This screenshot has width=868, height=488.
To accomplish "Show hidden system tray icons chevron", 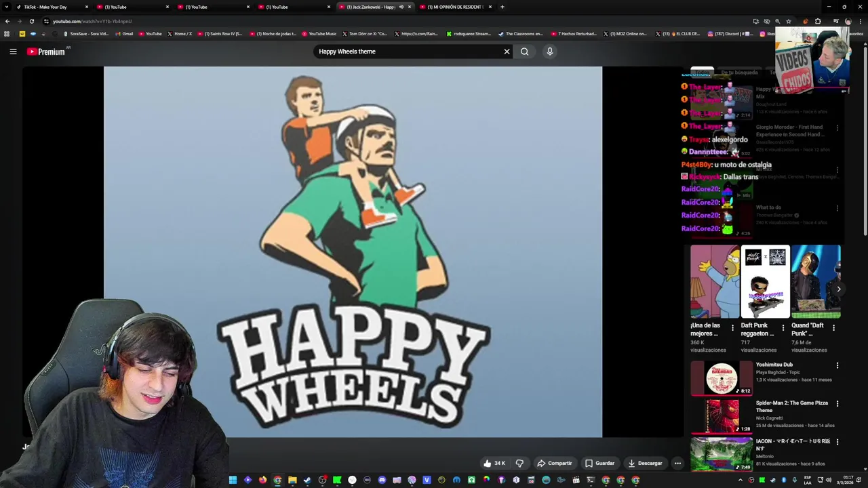I will 740,480.
